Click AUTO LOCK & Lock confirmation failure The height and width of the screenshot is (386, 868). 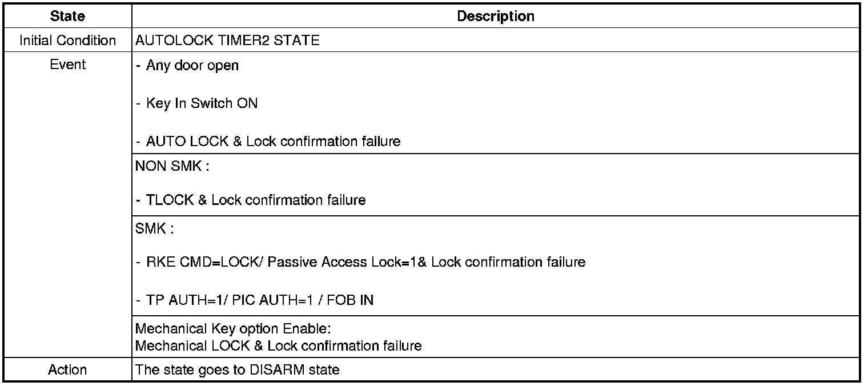click(x=268, y=141)
